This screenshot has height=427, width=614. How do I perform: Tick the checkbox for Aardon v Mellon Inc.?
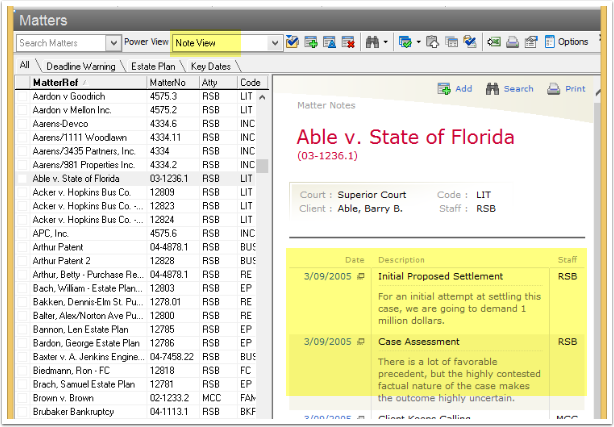point(23,110)
